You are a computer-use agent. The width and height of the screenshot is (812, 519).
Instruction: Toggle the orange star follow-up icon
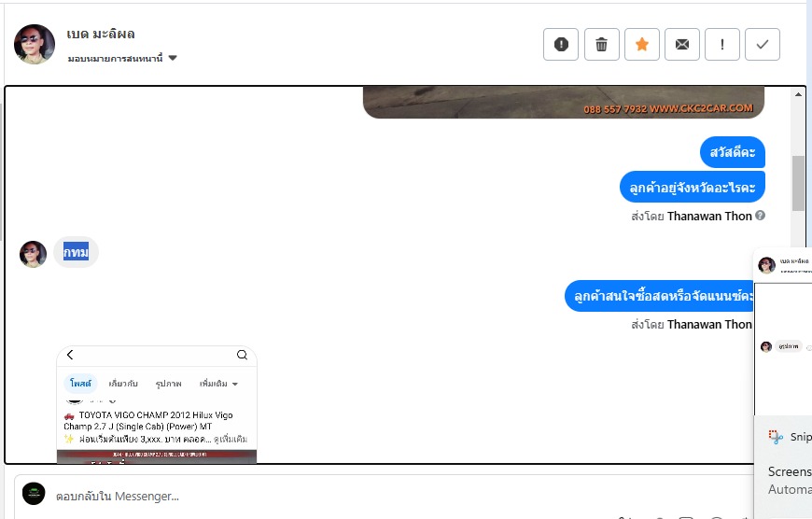(x=641, y=45)
